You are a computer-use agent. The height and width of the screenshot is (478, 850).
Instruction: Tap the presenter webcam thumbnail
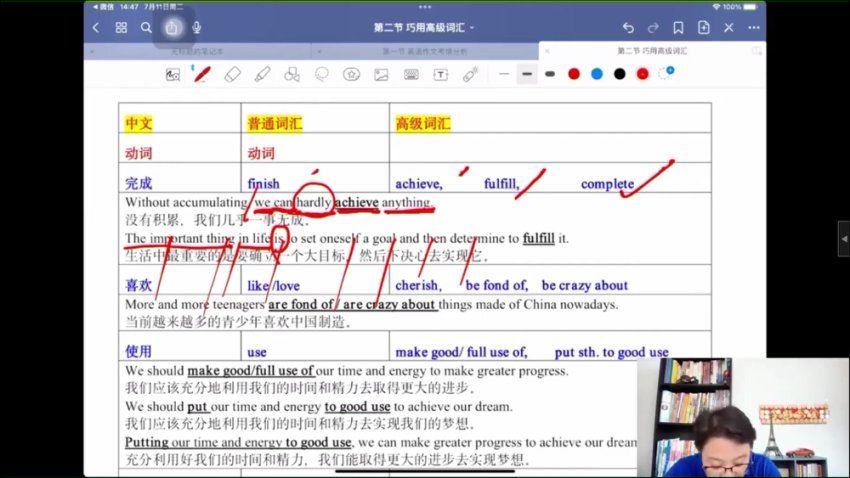click(743, 417)
